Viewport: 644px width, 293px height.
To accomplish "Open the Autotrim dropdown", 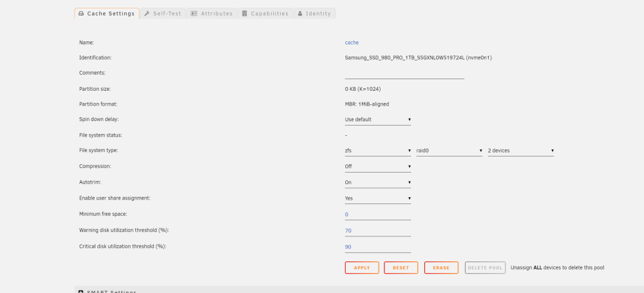I will (x=378, y=182).
